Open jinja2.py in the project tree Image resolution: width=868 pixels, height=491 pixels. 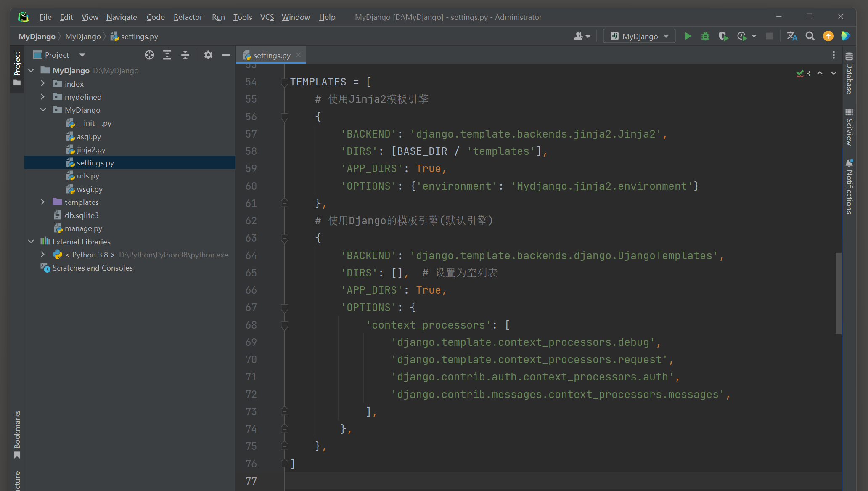[91, 149]
